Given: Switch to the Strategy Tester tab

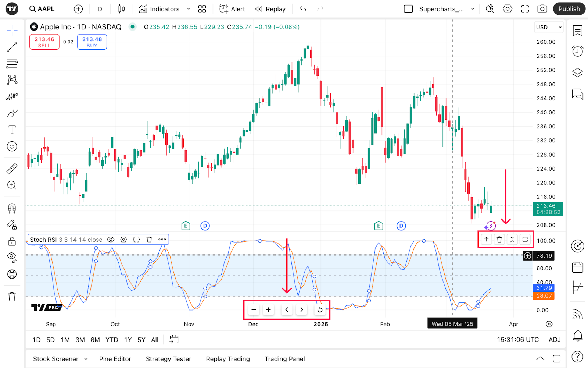Looking at the screenshot, I should (168, 359).
